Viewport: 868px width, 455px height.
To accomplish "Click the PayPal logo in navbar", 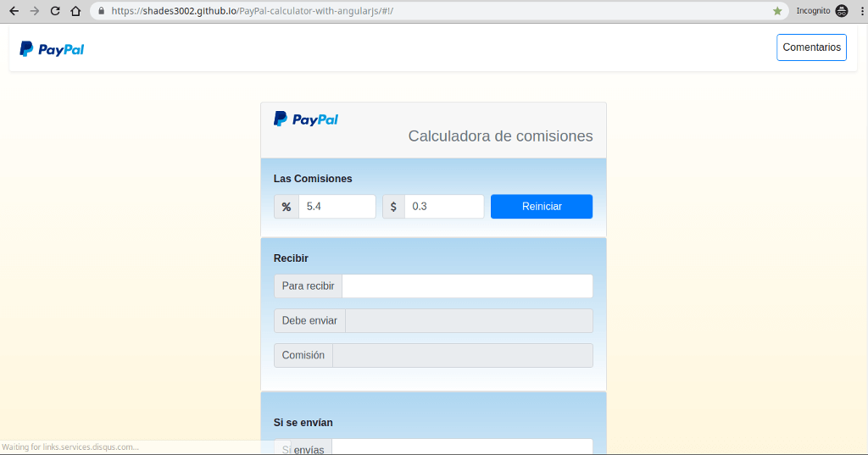I will pos(52,49).
